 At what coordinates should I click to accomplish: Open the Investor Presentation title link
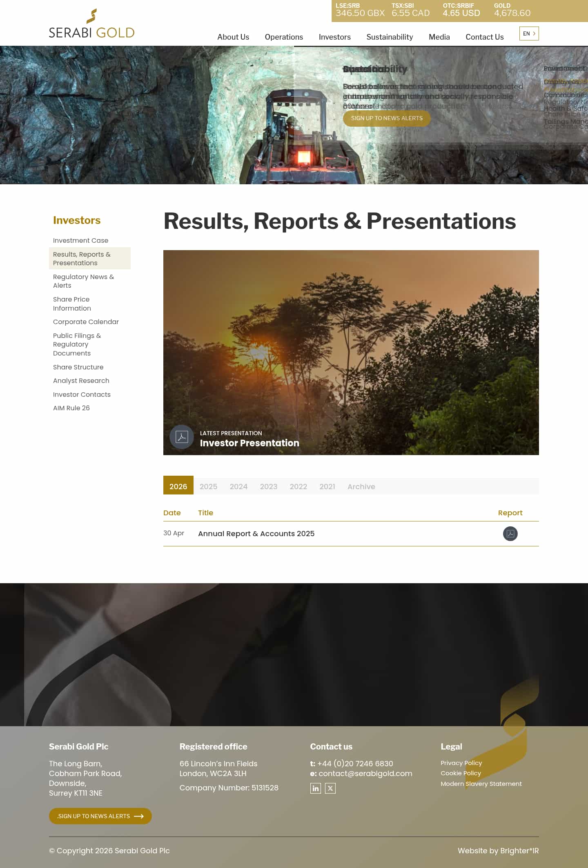(249, 443)
